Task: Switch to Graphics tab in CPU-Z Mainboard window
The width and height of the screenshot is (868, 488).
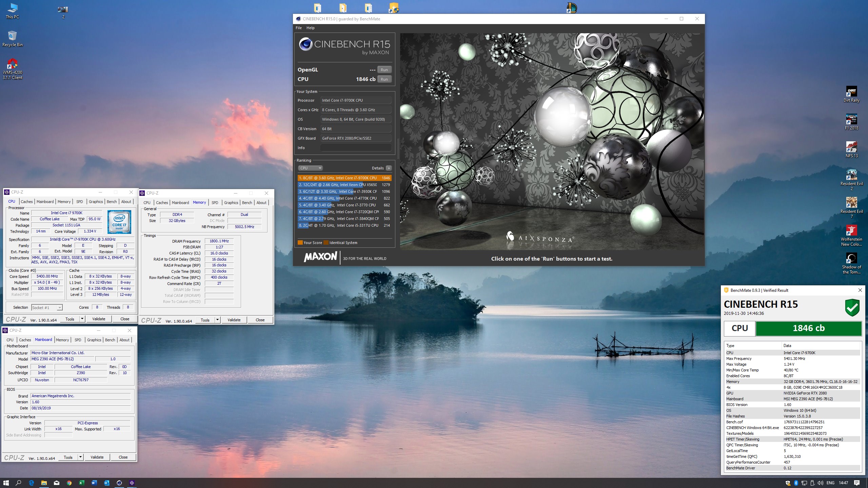Action: (x=94, y=340)
